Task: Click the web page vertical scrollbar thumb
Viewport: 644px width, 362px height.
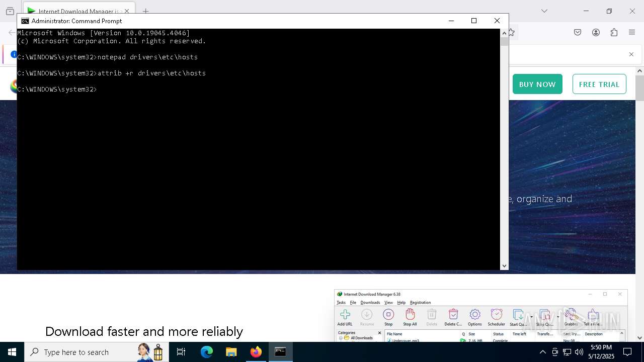Action: pyautogui.click(x=639, y=88)
